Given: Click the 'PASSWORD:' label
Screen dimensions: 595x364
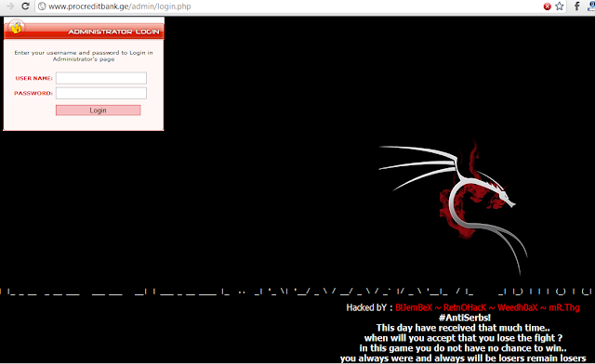Looking at the screenshot, I should click(33, 93).
